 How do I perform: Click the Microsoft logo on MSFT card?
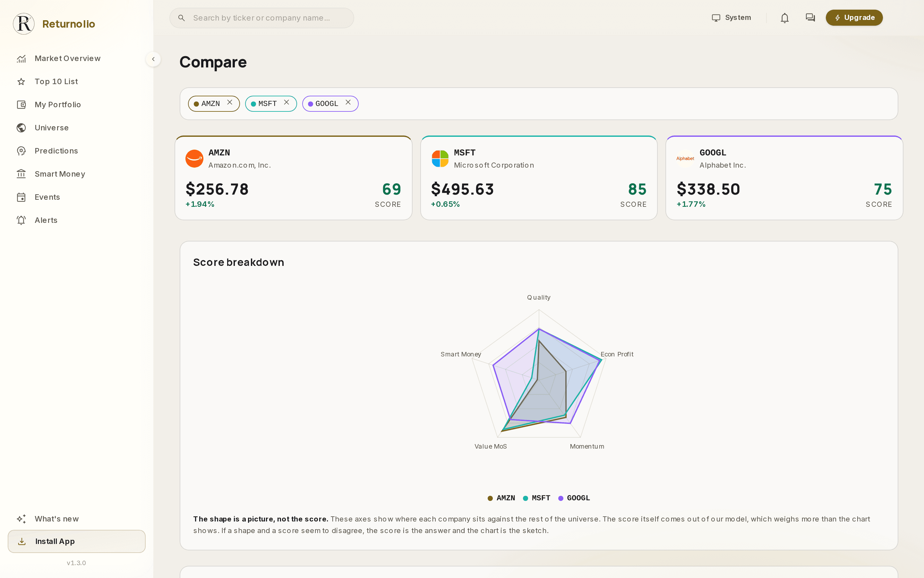click(x=440, y=159)
